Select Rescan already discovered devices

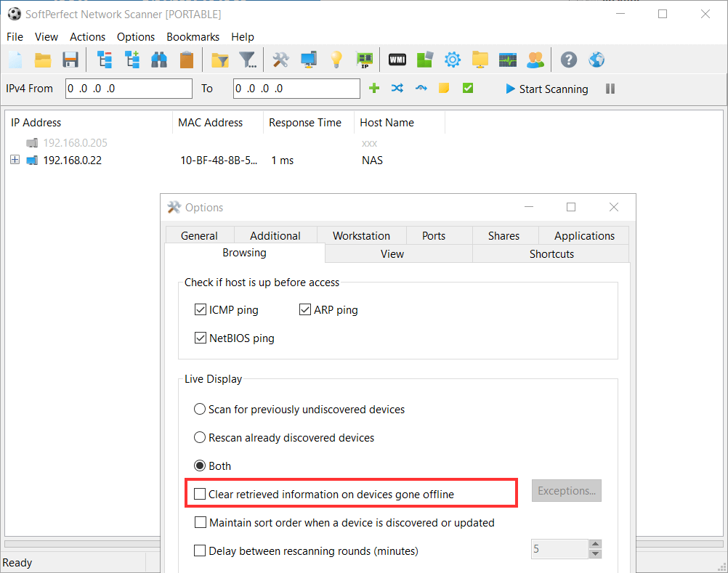pos(200,437)
